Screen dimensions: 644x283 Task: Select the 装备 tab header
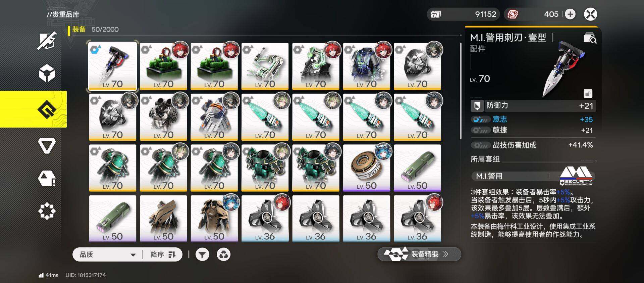(x=79, y=30)
